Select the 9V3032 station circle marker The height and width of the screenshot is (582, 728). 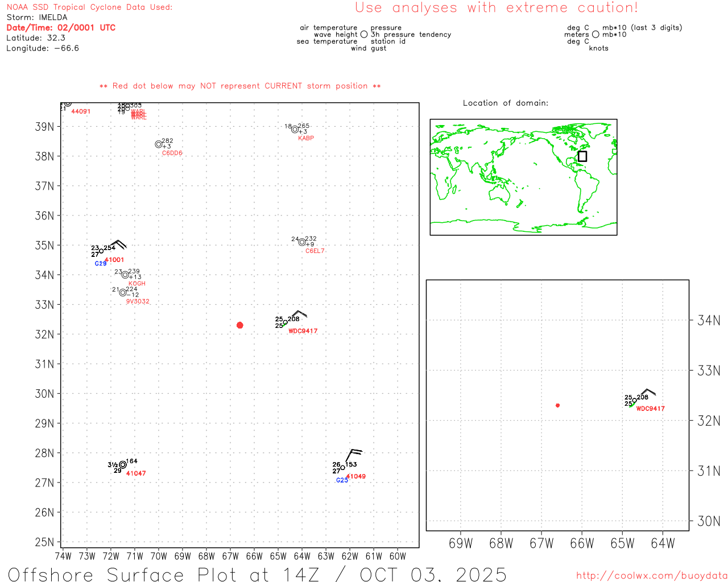(123, 293)
